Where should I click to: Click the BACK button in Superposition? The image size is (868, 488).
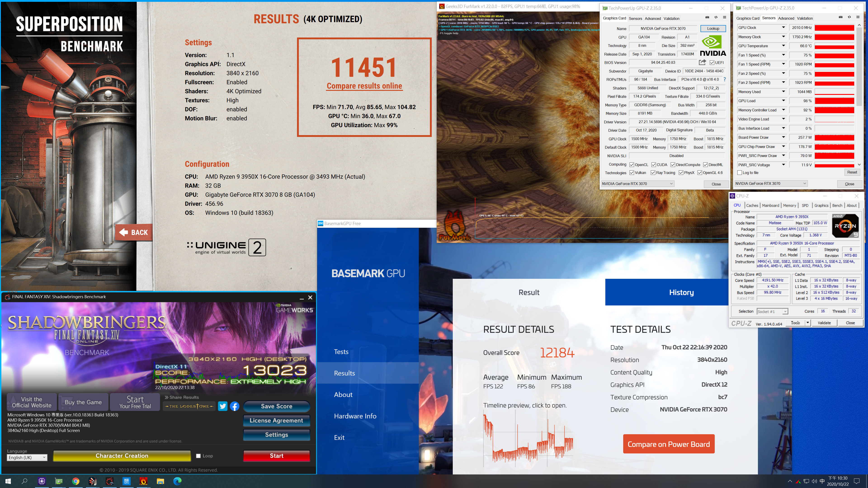134,232
